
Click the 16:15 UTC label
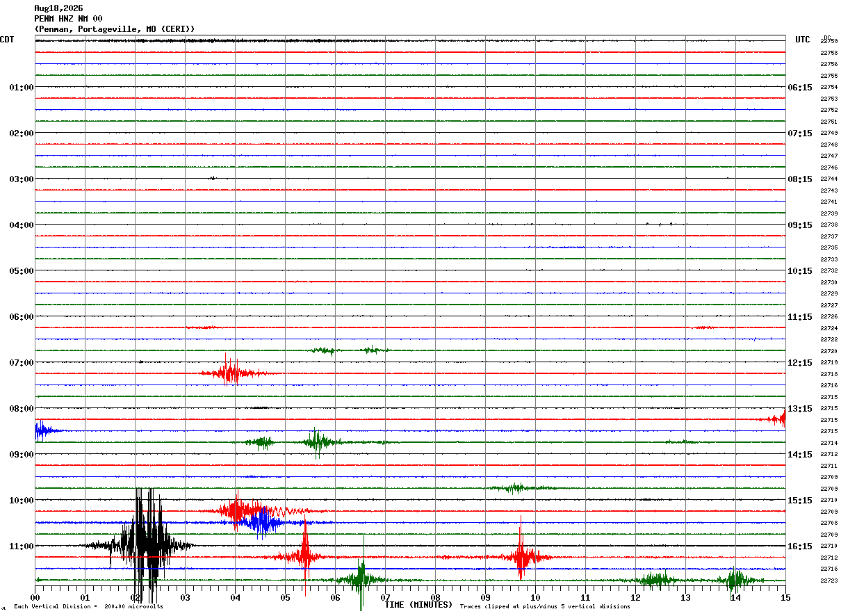tap(799, 546)
